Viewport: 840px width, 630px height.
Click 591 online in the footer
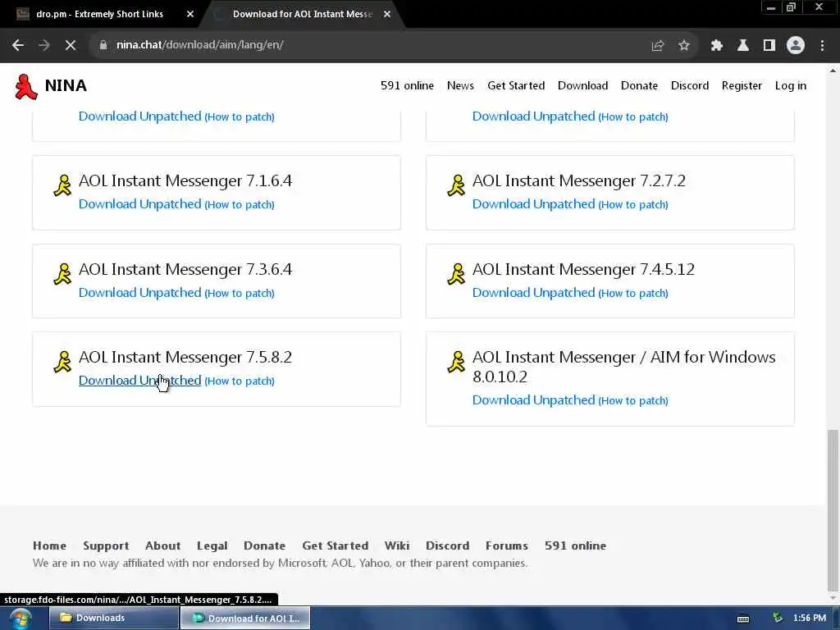click(x=575, y=546)
